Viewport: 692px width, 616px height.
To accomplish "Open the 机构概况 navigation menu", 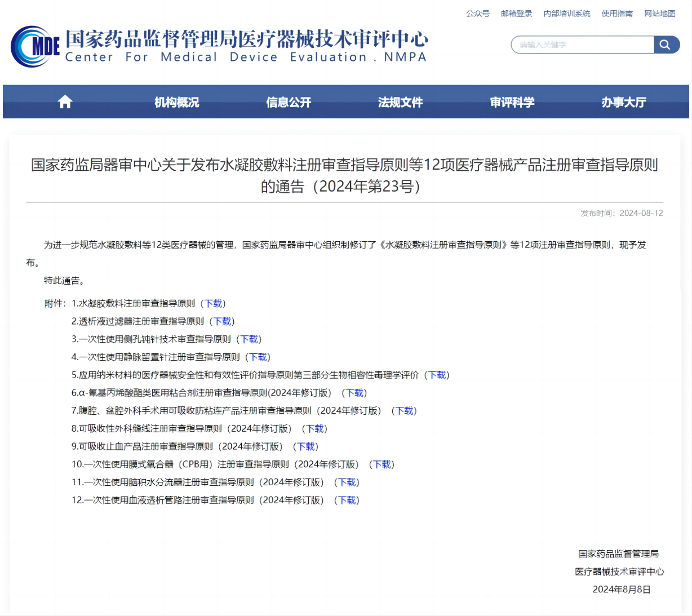I will (x=176, y=102).
